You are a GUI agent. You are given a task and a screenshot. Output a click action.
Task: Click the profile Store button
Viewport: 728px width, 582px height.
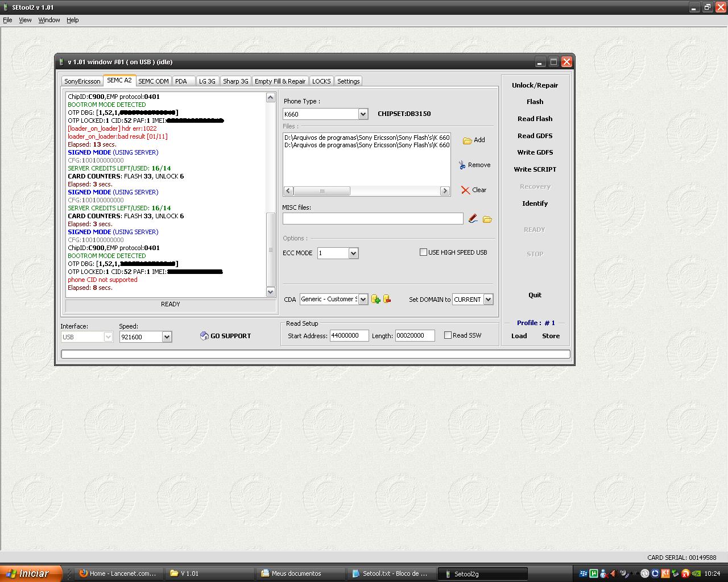[x=551, y=336]
